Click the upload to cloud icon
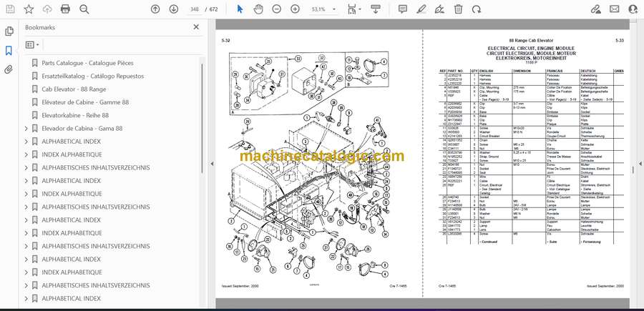 click(x=47, y=9)
